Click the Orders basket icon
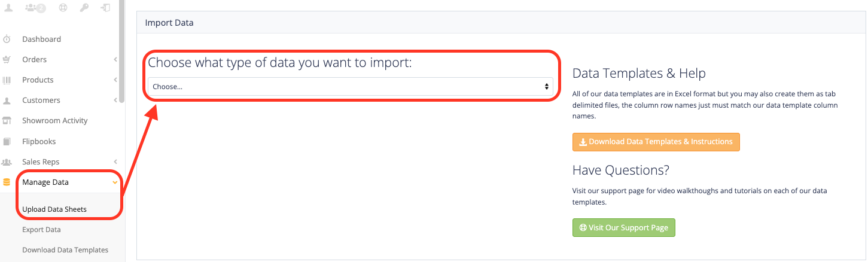The image size is (868, 262). pyautogui.click(x=7, y=60)
